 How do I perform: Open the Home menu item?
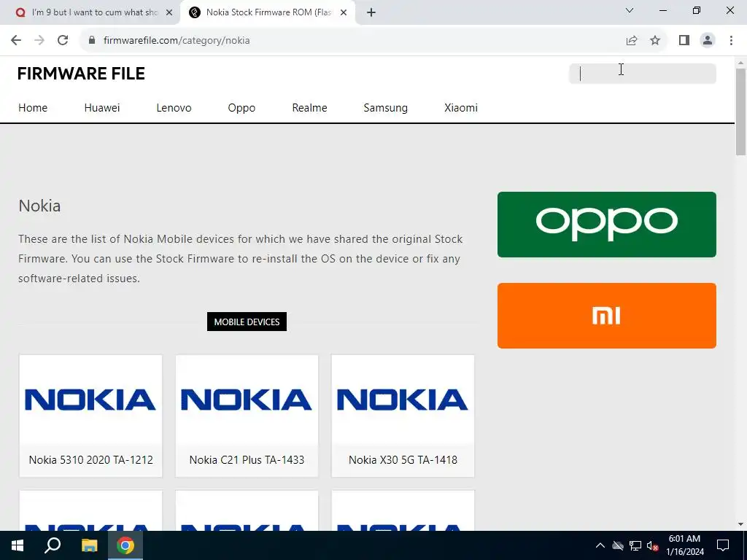[x=33, y=108]
